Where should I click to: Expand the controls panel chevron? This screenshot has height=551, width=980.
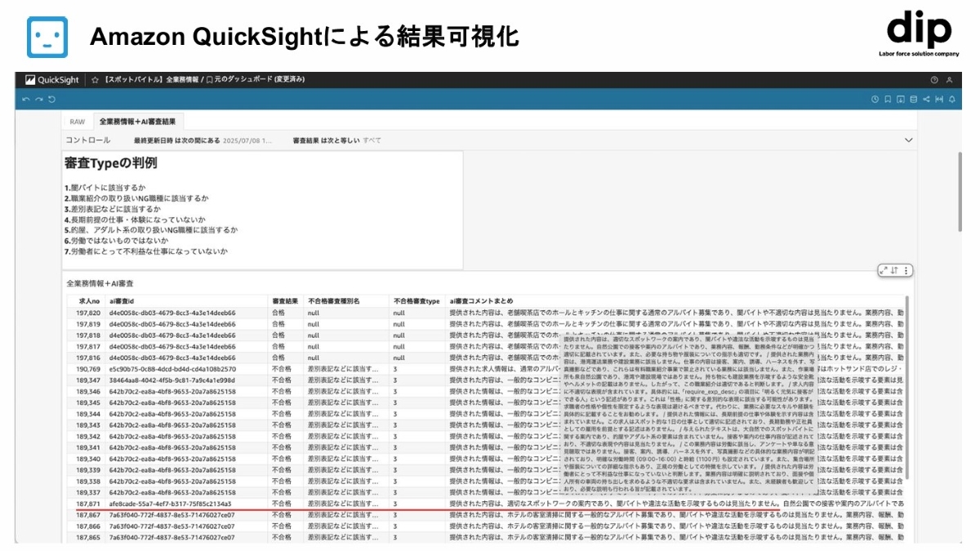click(909, 140)
